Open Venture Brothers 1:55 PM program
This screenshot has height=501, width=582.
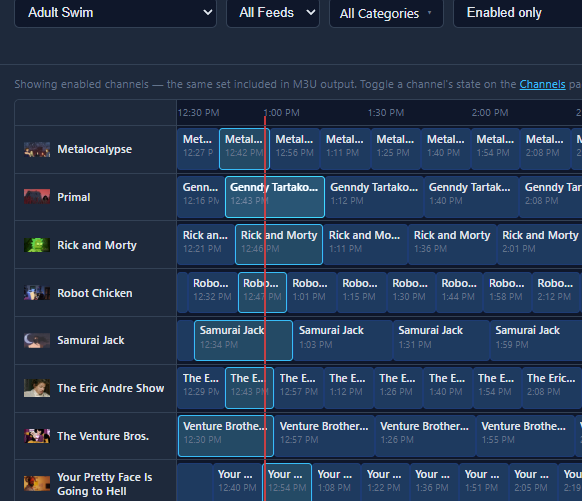tap(525, 436)
